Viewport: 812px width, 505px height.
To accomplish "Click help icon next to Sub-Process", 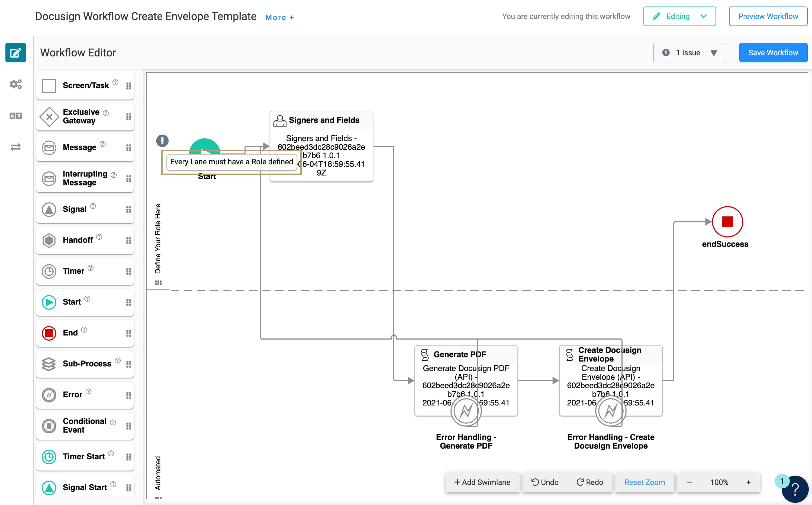I will point(118,360).
